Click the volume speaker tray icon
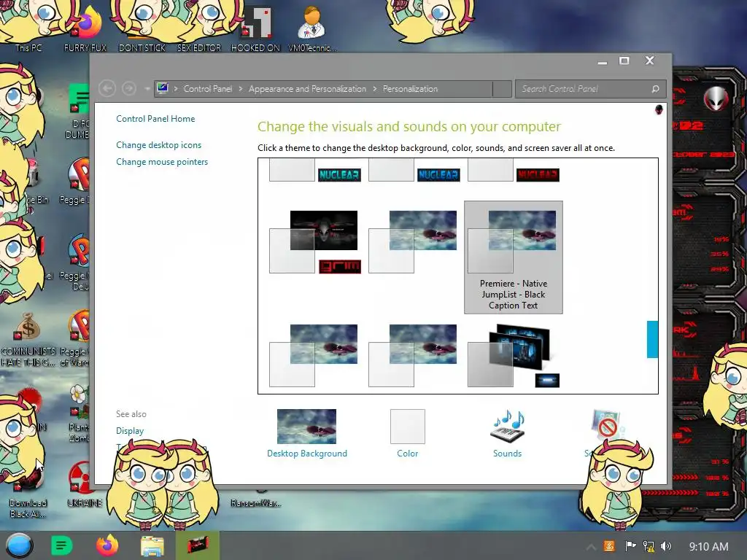 pos(666,546)
